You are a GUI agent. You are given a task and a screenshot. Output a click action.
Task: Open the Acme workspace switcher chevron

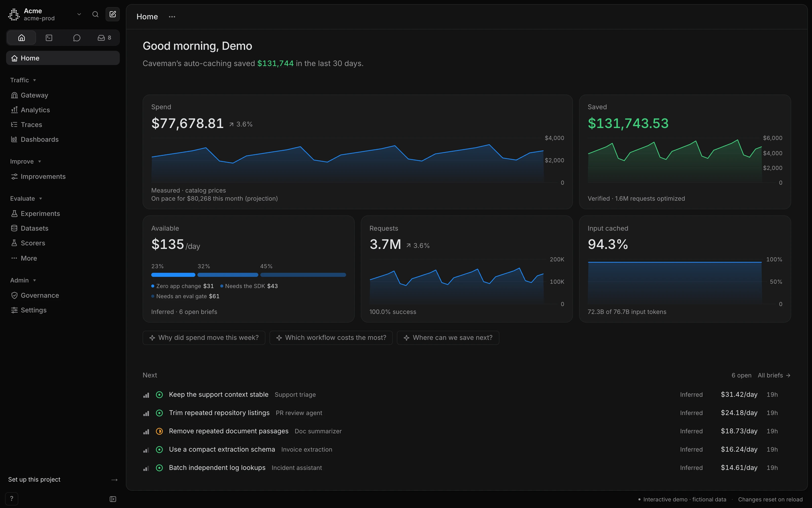coord(79,14)
